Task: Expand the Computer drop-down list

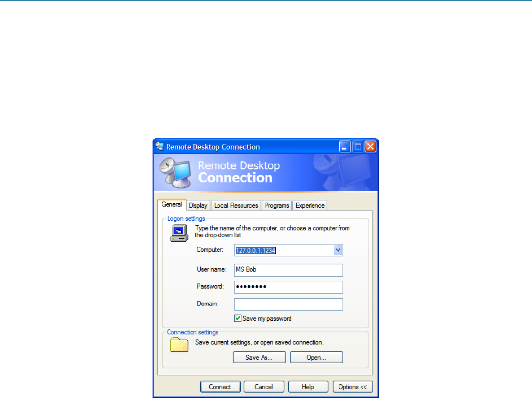Action: tap(338, 250)
